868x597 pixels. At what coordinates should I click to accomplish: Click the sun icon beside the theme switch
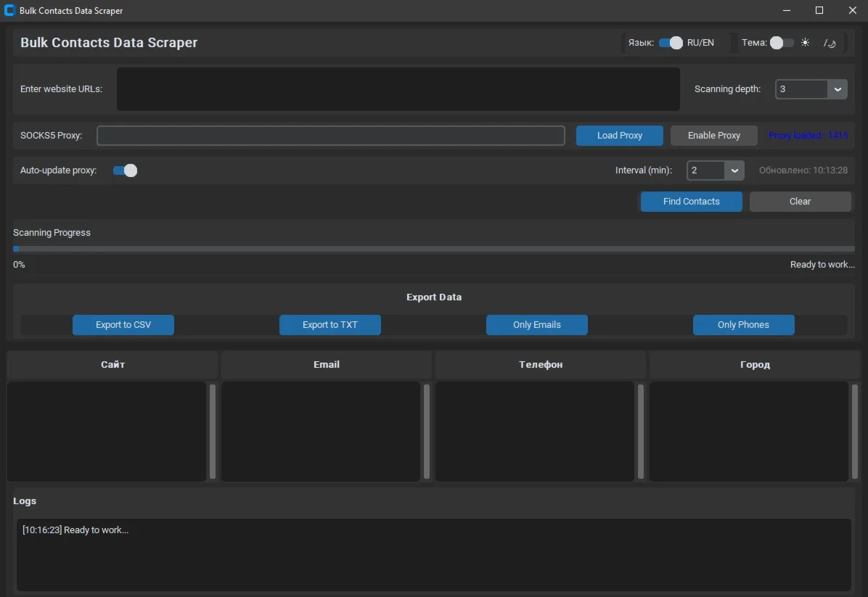(x=805, y=43)
